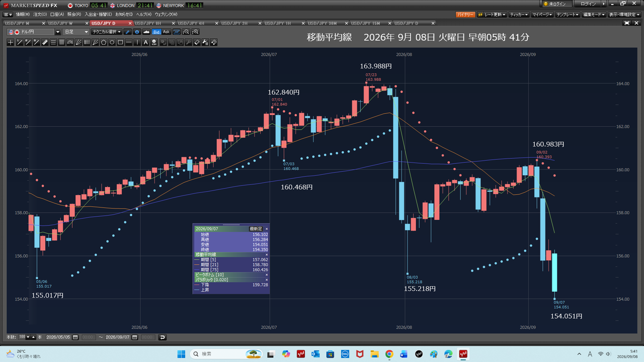Select the eraser/ruler tool in drawing toolbar
644x362 pixels.
(x=45, y=42)
